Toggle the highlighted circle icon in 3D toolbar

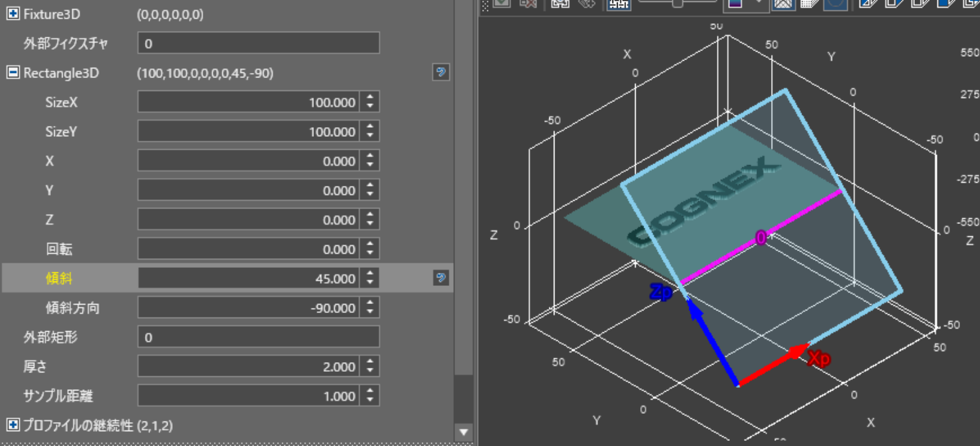tap(836, 3)
